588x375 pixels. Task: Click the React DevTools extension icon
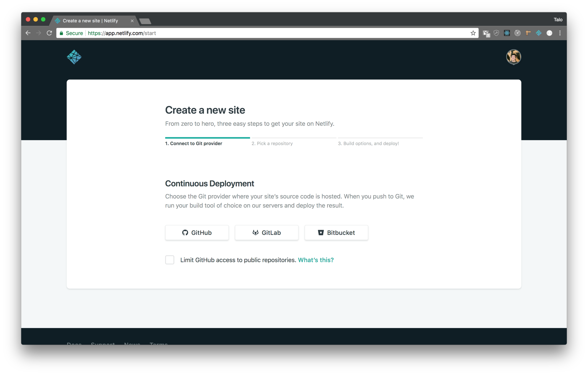[507, 33]
